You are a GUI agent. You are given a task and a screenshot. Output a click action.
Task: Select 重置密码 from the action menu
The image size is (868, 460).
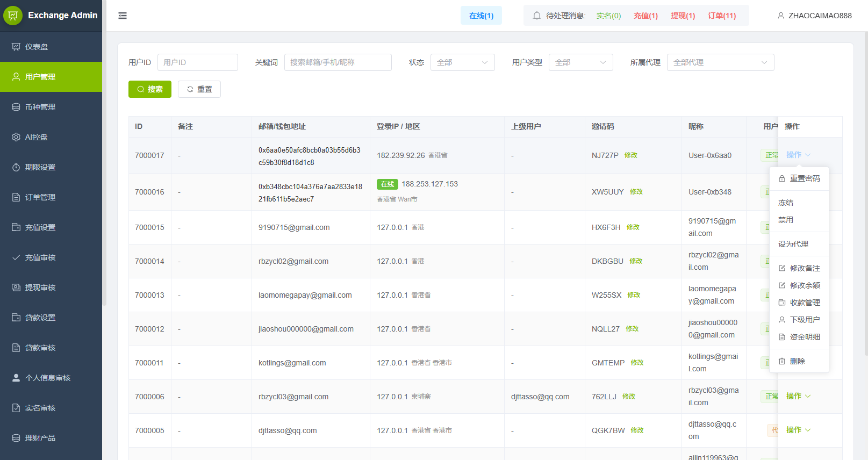[x=805, y=178]
